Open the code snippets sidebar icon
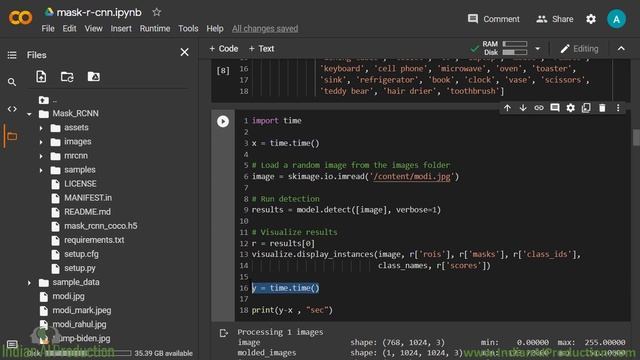 pyautogui.click(x=12, y=109)
